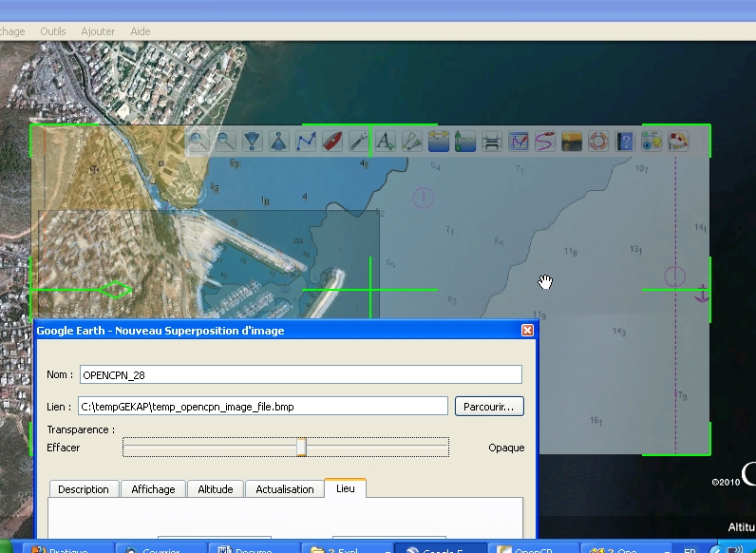Click the zoom out magnifier icon
This screenshot has height=553, width=756.
(225, 142)
